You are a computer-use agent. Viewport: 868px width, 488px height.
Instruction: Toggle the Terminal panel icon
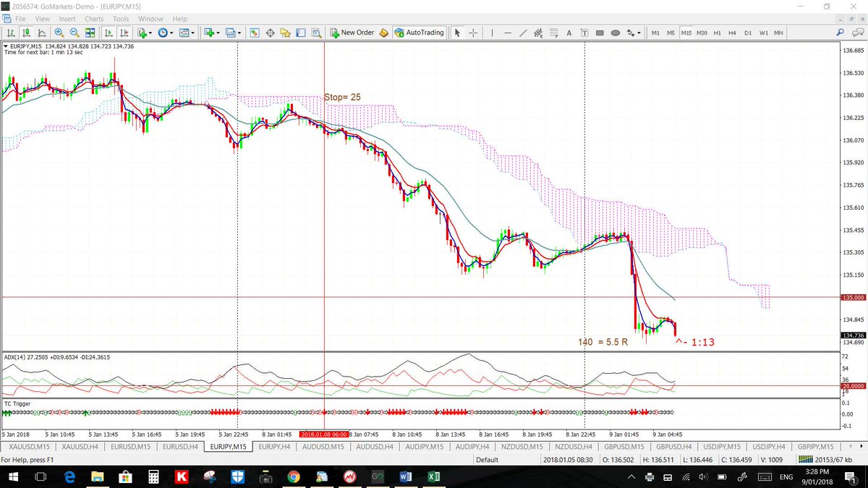pyautogui.click(x=302, y=33)
